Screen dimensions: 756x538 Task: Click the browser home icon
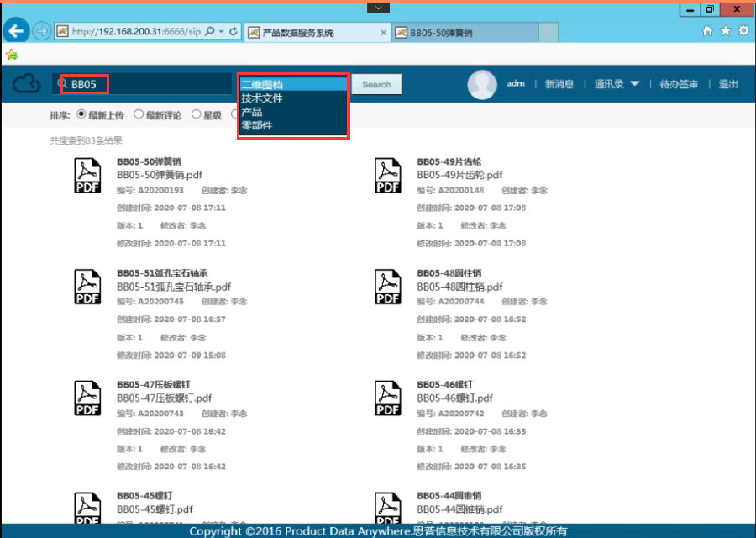click(x=707, y=31)
